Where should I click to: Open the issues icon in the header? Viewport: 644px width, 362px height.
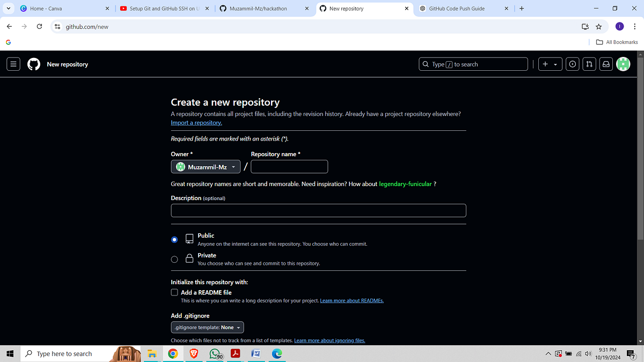click(x=572, y=64)
